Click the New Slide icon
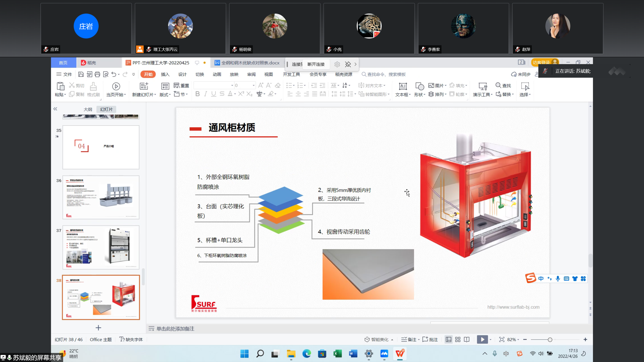This screenshot has height=362, width=644. pos(144,86)
